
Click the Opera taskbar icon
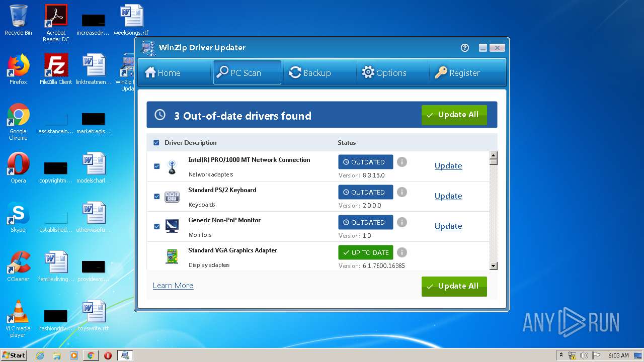click(108, 355)
